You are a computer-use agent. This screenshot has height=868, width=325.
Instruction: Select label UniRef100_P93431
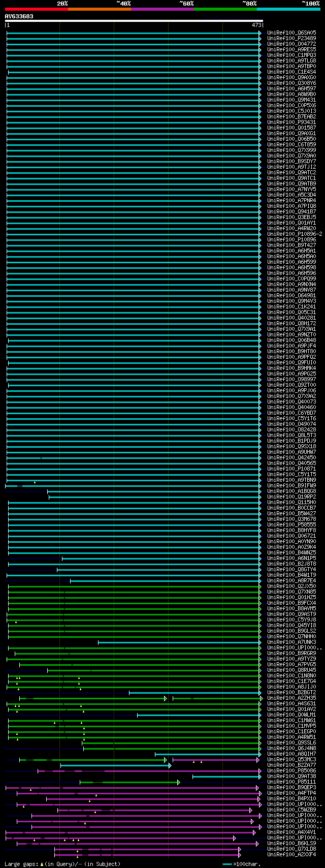tap(291, 122)
